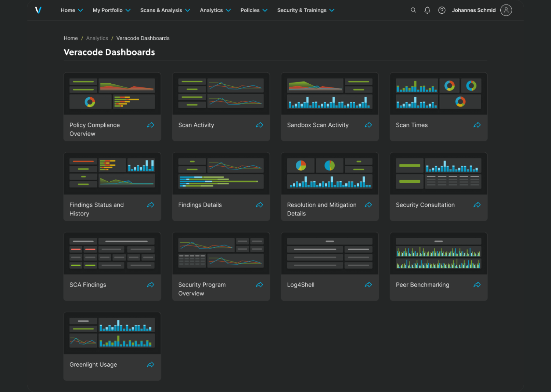The width and height of the screenshot is (551, 392).
Task: Open Findings Details thumbnail preview
Action: click(x=221, y=174)
